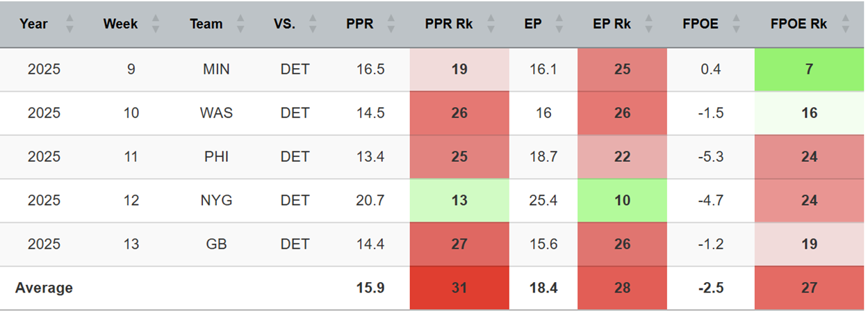This screenshot has width=868, height=312.
Task: Click the green FPOE Rk cell showing 7
Action: tap(809, 69)
